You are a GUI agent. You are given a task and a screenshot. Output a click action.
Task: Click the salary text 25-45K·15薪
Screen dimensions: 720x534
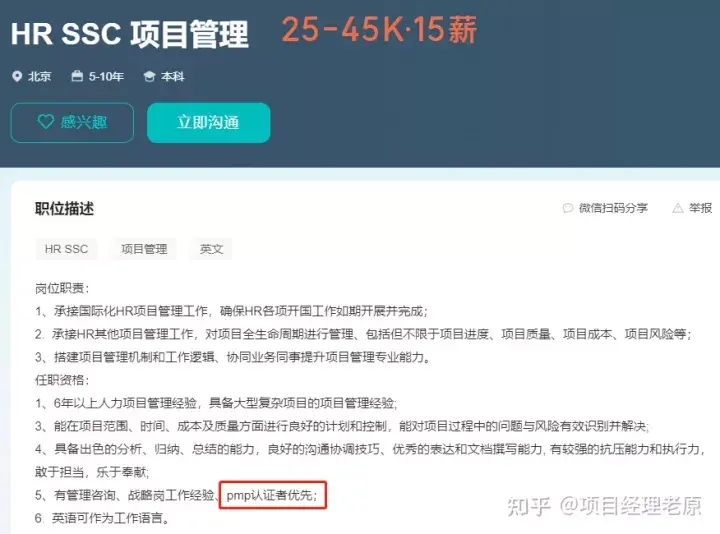[x=379, y=30]
